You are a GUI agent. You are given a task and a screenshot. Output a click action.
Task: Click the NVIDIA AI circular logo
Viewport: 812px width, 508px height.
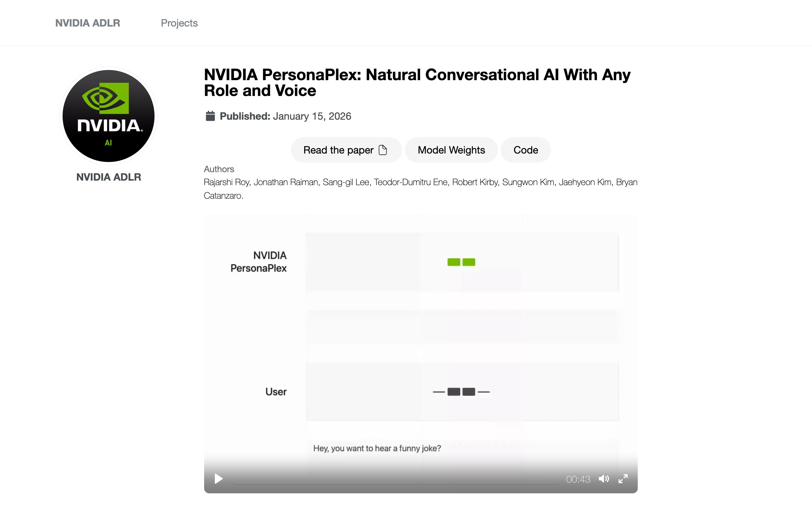tap(108, 116)
